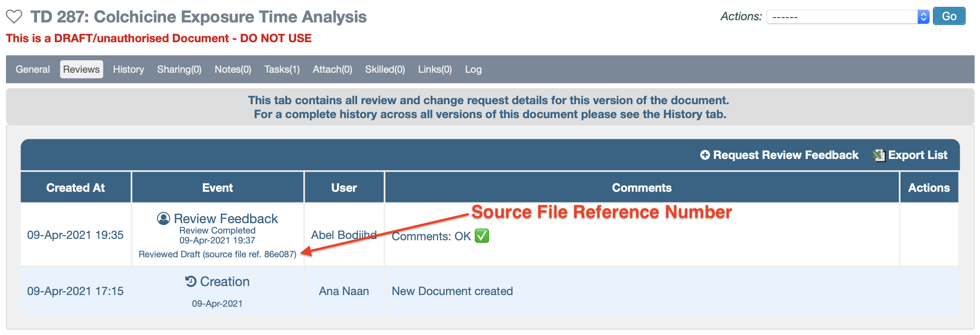Image resolution: width=980 pixels, height=335 pixels.
Task: Click the Created At column header
Action: pyautogui.click(x=75, y=188)
